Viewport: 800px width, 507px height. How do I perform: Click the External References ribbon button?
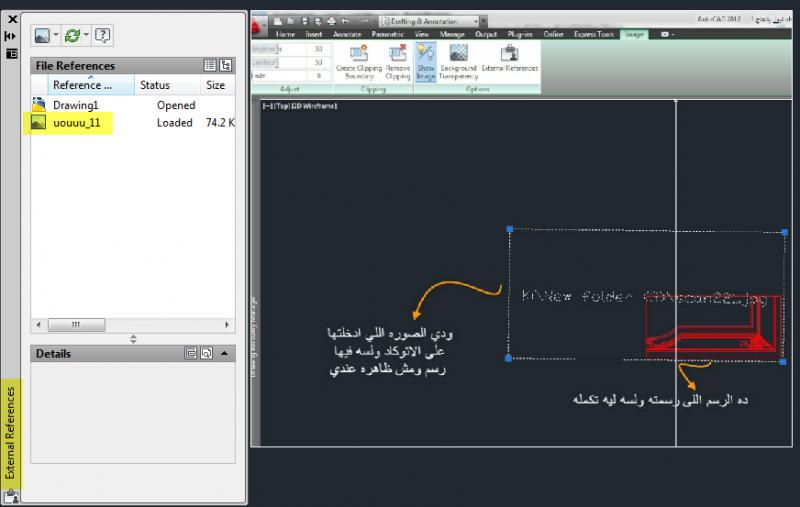click(x=510, y=58)
